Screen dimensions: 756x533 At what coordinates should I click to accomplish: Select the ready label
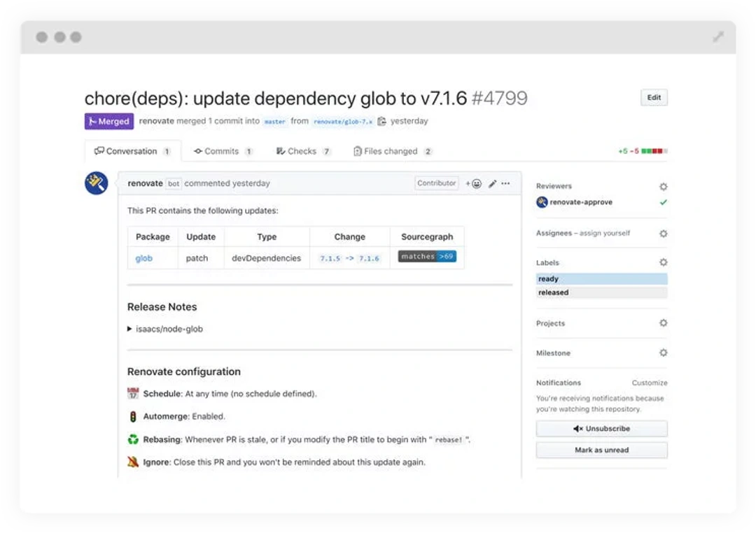[x=602, y=279]
